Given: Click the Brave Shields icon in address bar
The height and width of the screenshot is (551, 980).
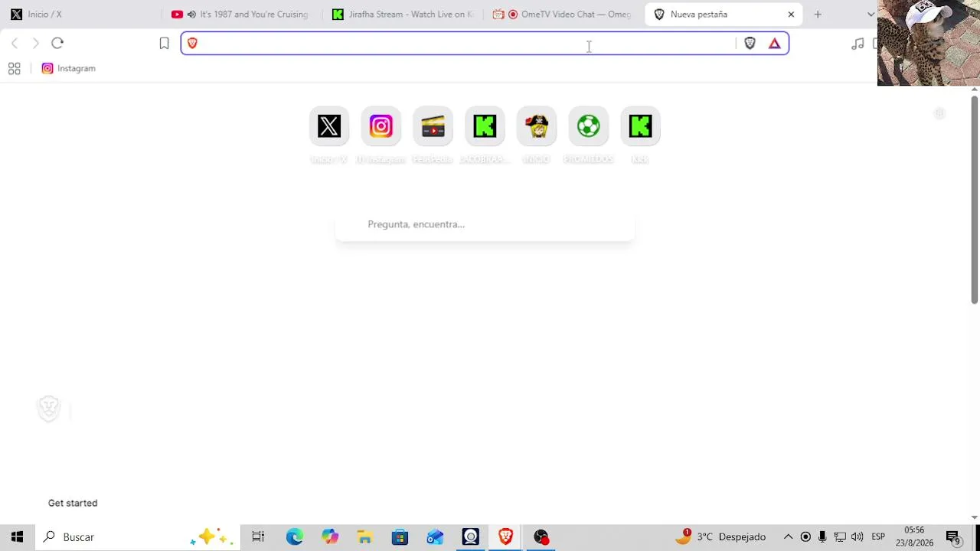Looking at the screenshot, I should (750, 44).
